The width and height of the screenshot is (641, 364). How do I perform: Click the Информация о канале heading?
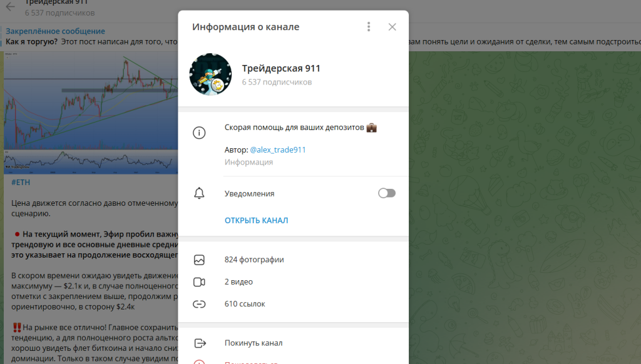245,27
